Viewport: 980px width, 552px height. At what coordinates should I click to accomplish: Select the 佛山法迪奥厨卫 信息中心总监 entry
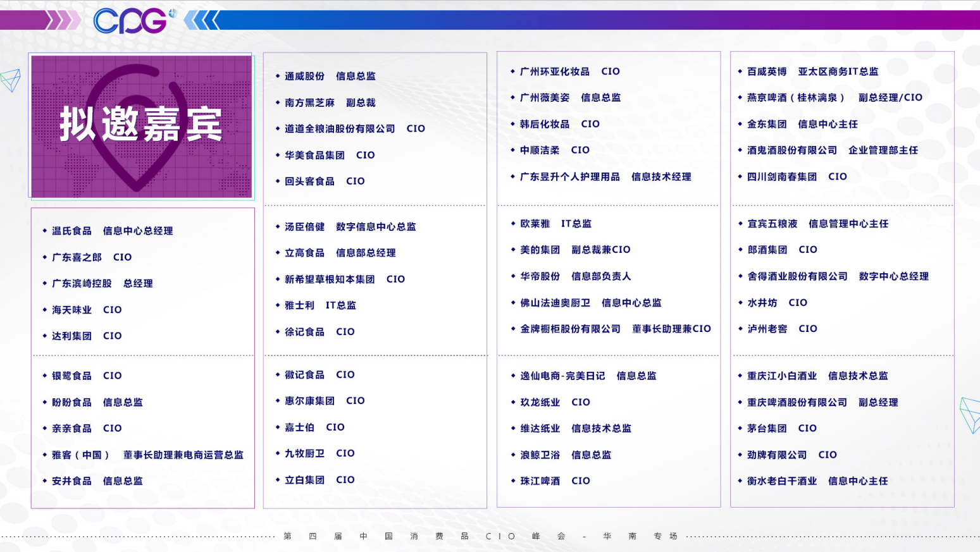tap(591, 303)
